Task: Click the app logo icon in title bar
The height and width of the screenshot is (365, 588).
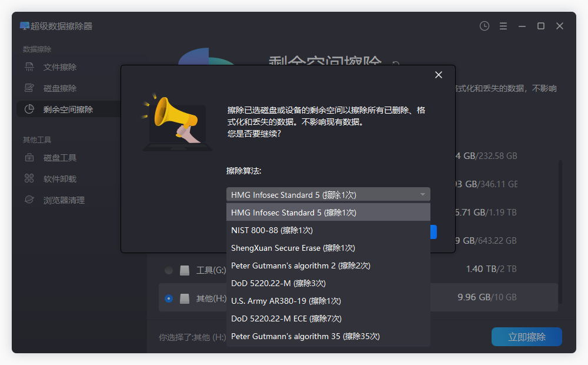Action: click(x=24, y=26)
